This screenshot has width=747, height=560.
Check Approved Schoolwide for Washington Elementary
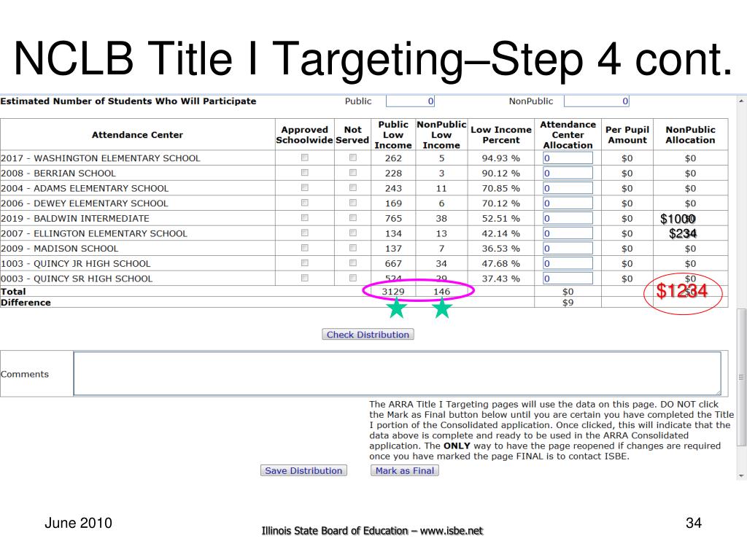(305, 157)
